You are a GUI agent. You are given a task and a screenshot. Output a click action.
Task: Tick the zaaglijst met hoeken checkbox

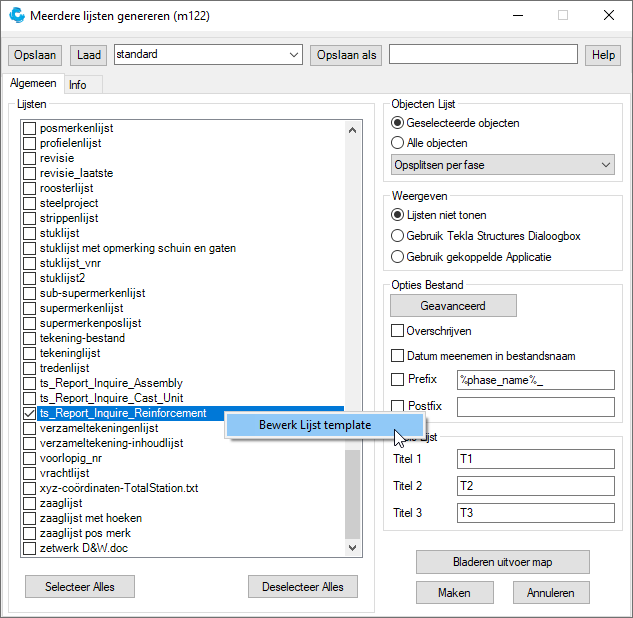coord(29,518)
